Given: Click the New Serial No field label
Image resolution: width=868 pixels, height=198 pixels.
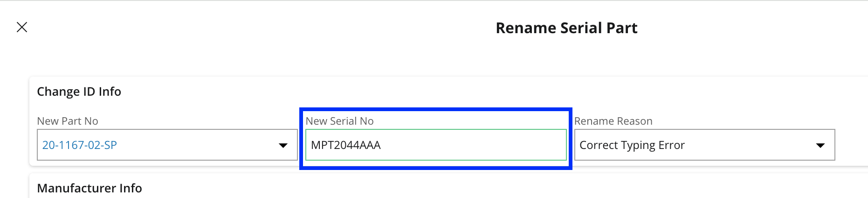Looking at the screenshot, I should [x=339, y=121].
